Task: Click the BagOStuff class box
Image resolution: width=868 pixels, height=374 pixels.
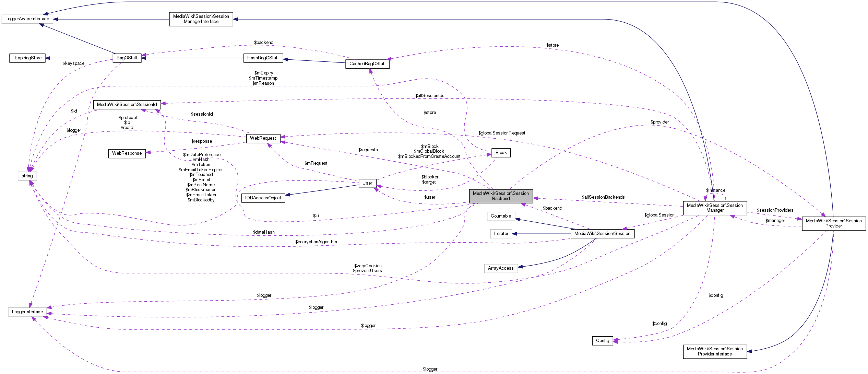Action: tap(127, 58)
